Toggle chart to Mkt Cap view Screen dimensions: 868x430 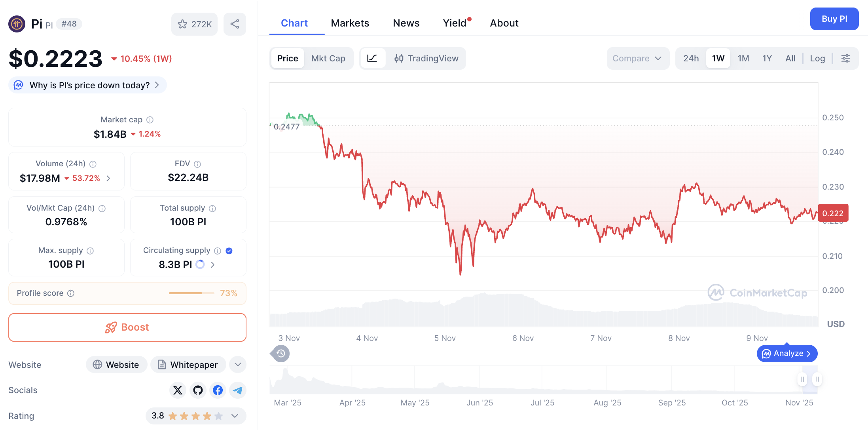(328, 58)
